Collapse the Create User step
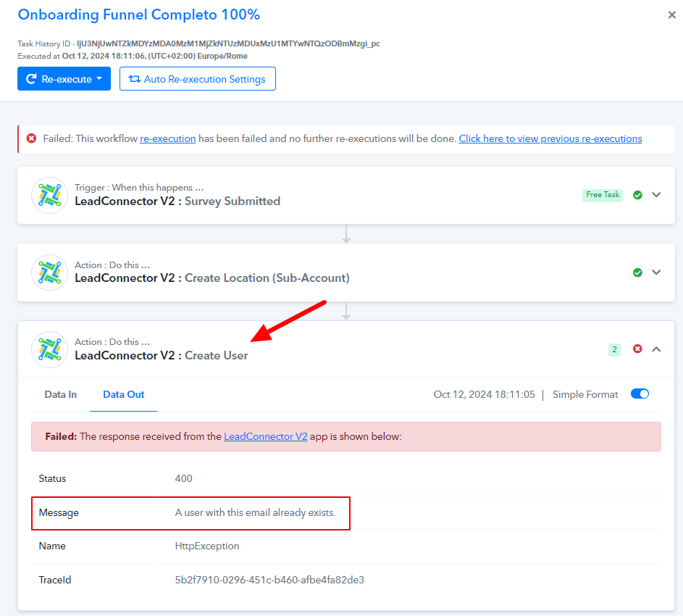683x616 pixels. (656, 349)
